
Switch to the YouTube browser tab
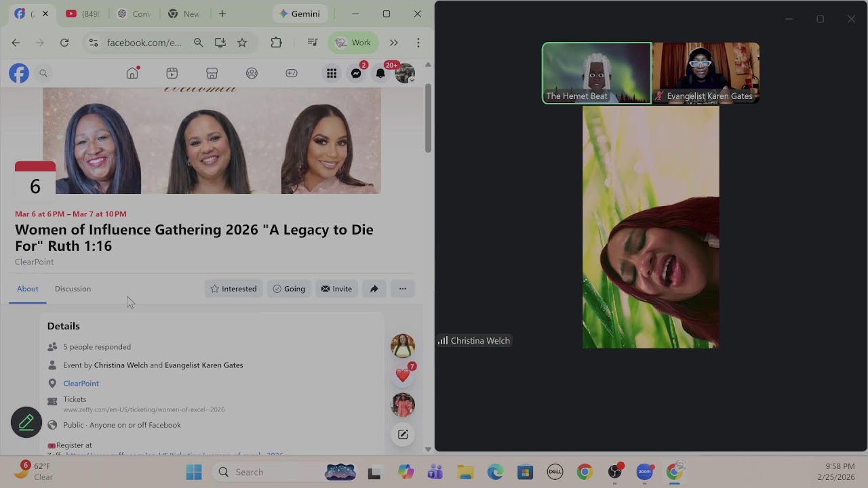click(83, 14)
